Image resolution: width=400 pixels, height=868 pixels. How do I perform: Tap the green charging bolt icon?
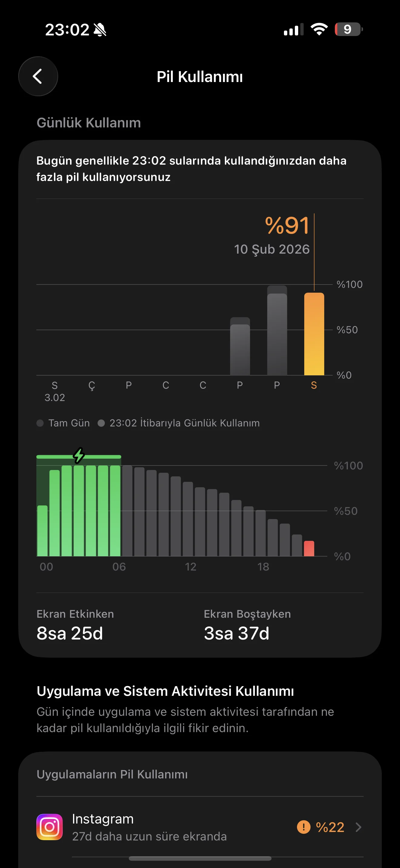[x=78, y=455]
